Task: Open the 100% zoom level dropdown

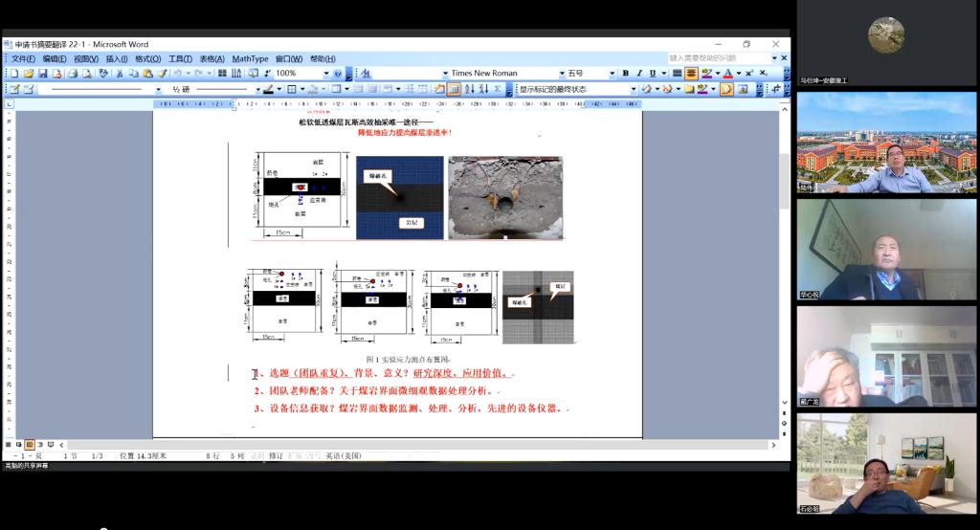Action: coord(325,74)
